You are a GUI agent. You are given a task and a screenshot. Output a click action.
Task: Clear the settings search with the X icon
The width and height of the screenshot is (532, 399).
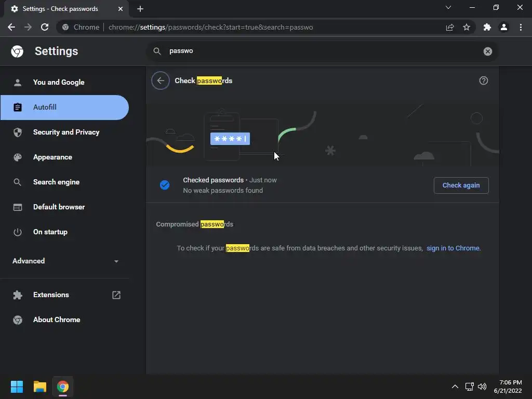pyautogui.click(x=487, y=51)
